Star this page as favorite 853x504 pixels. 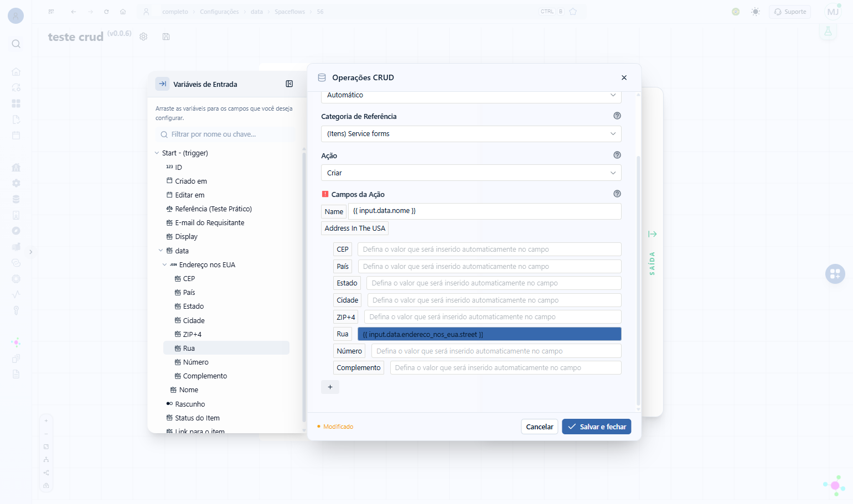coord(573,12)
